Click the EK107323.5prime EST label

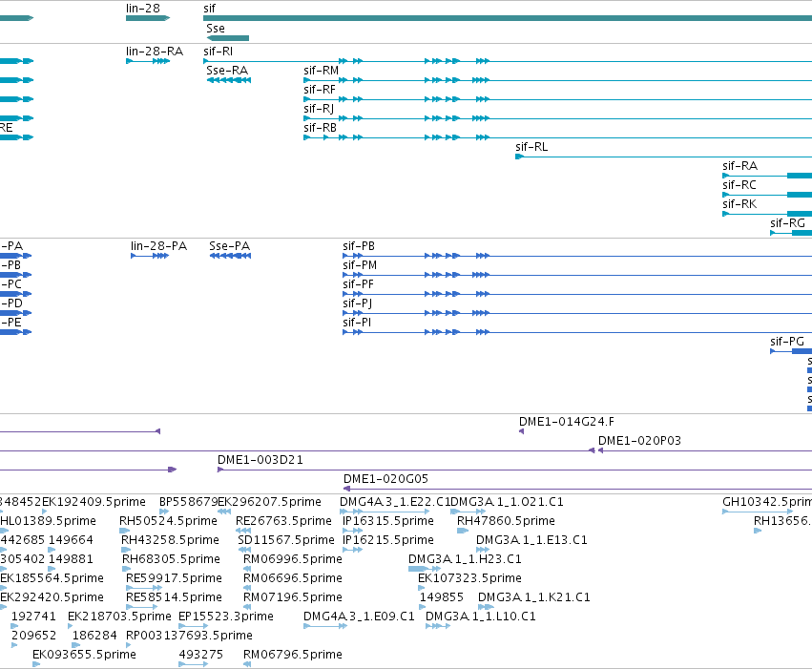point(469,578)
